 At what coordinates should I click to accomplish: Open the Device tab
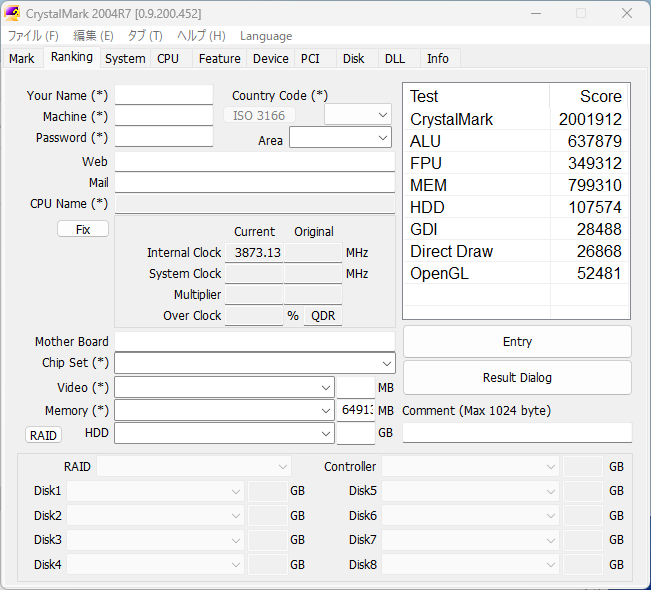pyautogui.click(x=271, y=58)
